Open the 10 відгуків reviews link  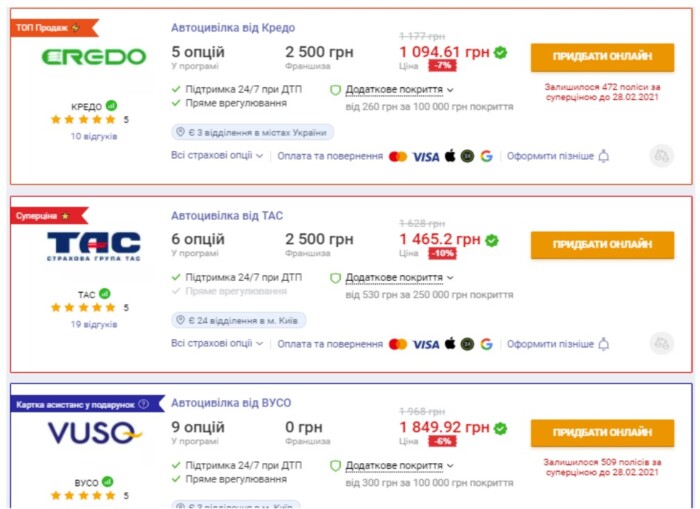[x=94, y=136]
